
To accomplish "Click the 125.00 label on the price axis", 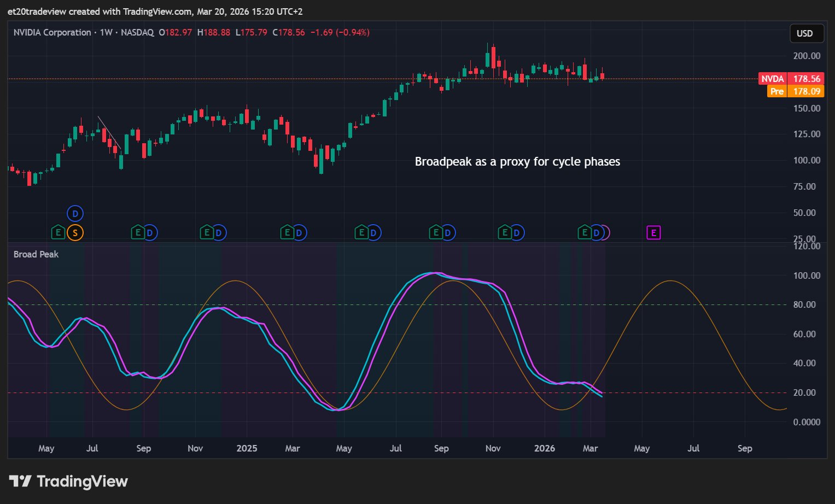I will pos(807,134).
